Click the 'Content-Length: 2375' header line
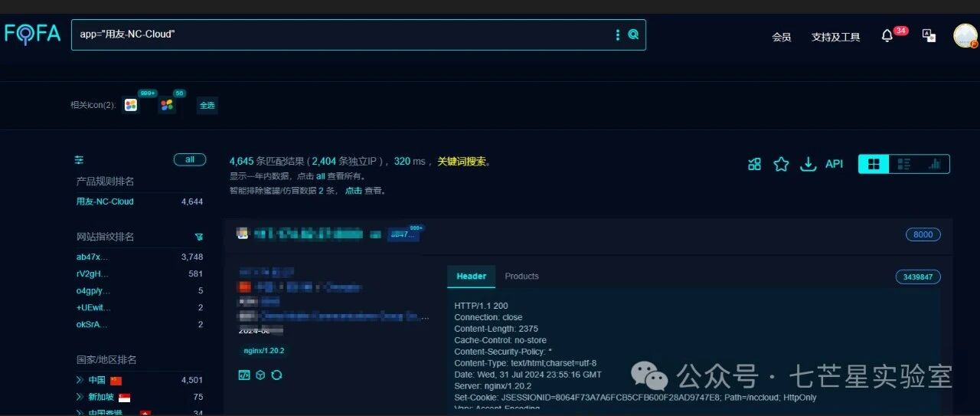Viewport: 980px width, 416px height. (x=496, y=329)
